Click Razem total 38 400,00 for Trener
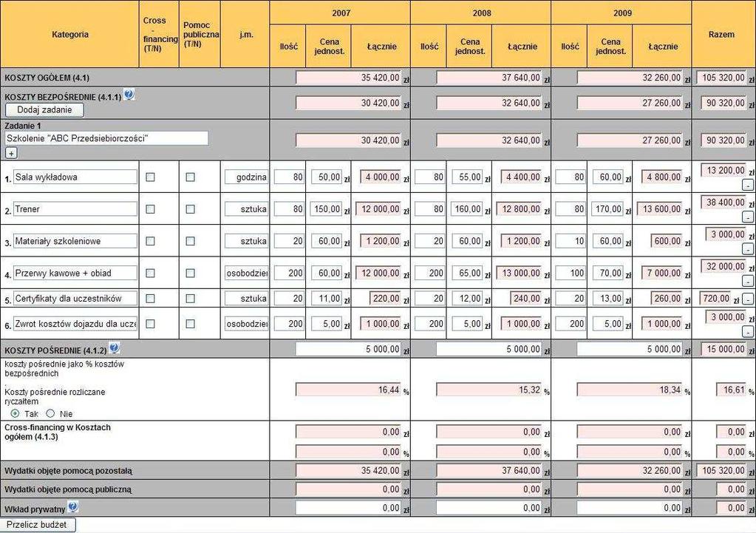 723,203
